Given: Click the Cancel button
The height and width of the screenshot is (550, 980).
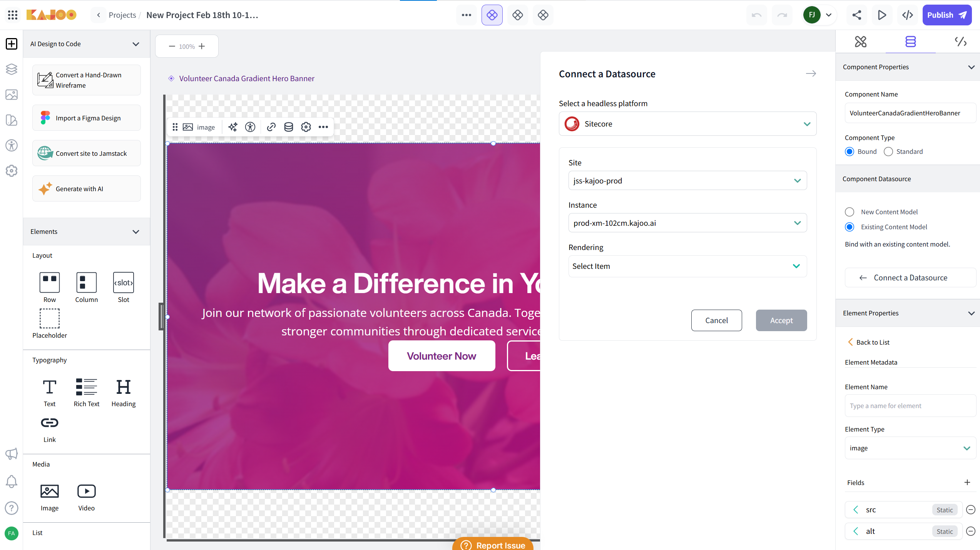Looking at the screenshot, I should (716, 320).
